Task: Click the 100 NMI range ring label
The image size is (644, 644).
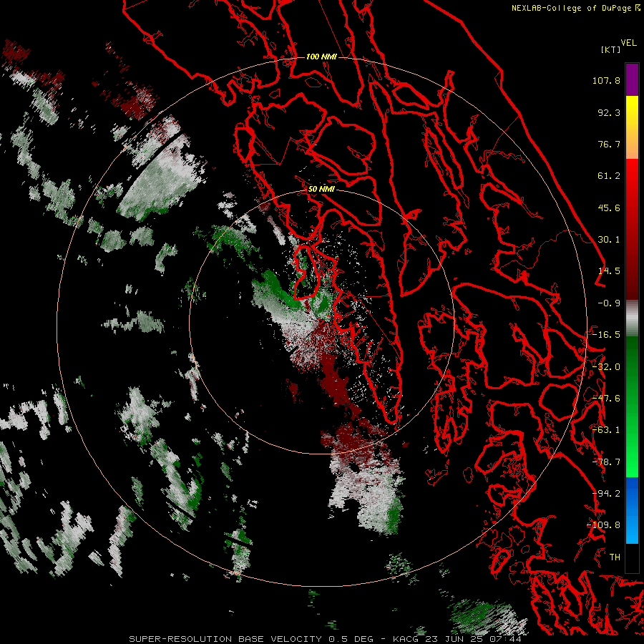Action: pos(321,57)
